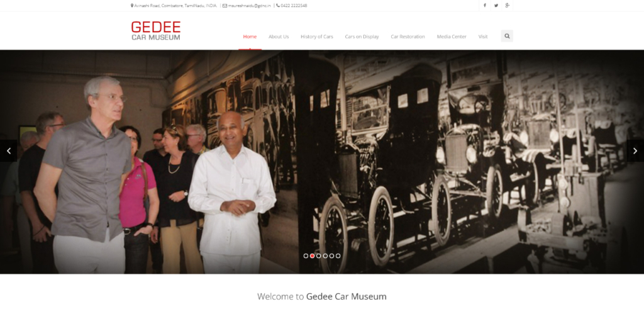Go to previous slide arrow
The image size is (644, 309).
(x=9, y=151)
